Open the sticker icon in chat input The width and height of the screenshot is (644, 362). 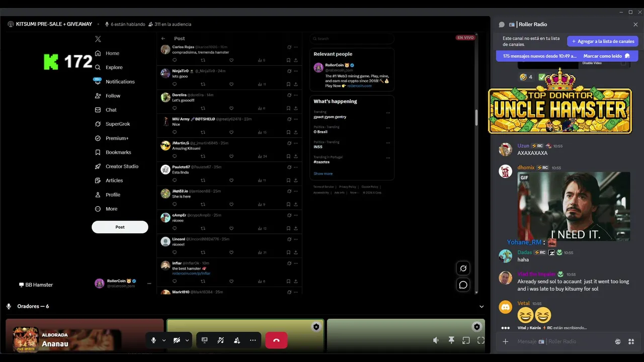click(x=618, y=341)
